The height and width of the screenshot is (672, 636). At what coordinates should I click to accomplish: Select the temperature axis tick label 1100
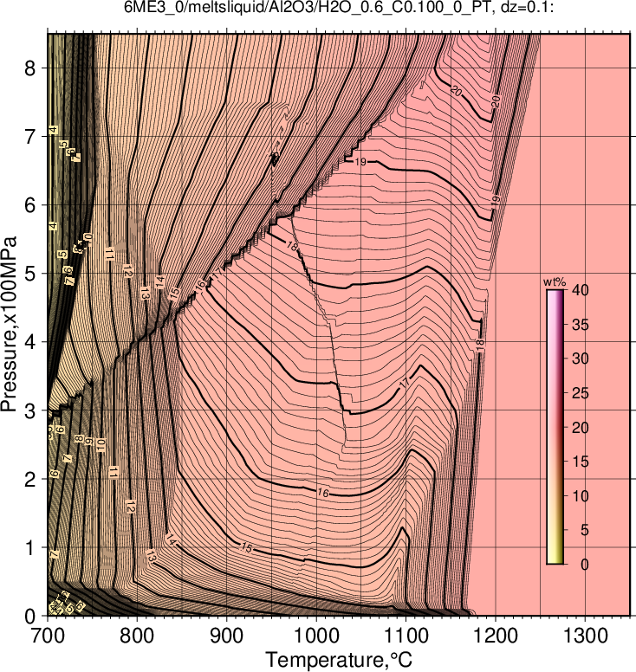pyautogui.click(x=406, y=636)
